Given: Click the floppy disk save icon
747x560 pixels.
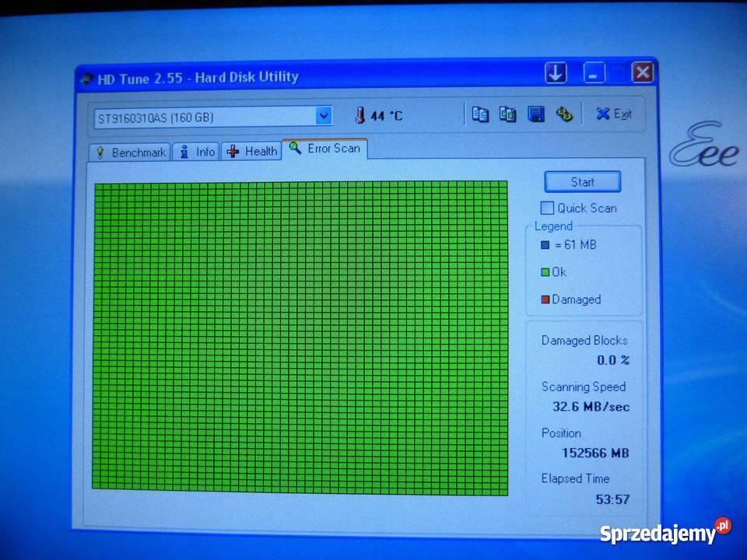Looking at the screenshot, I should [x=536, y=114].
